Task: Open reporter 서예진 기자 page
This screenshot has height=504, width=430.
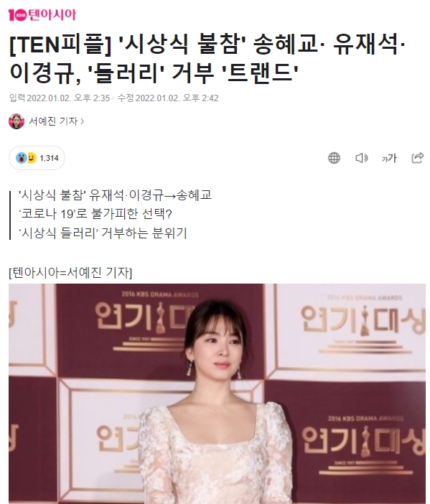Action: [x=53, y=121]
